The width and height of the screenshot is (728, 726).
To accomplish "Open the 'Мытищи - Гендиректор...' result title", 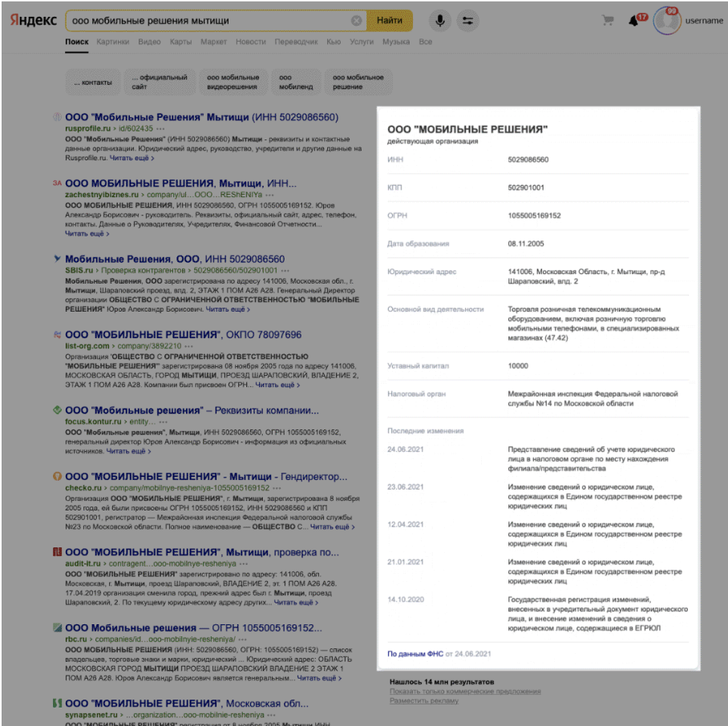I will click(206, 477).
